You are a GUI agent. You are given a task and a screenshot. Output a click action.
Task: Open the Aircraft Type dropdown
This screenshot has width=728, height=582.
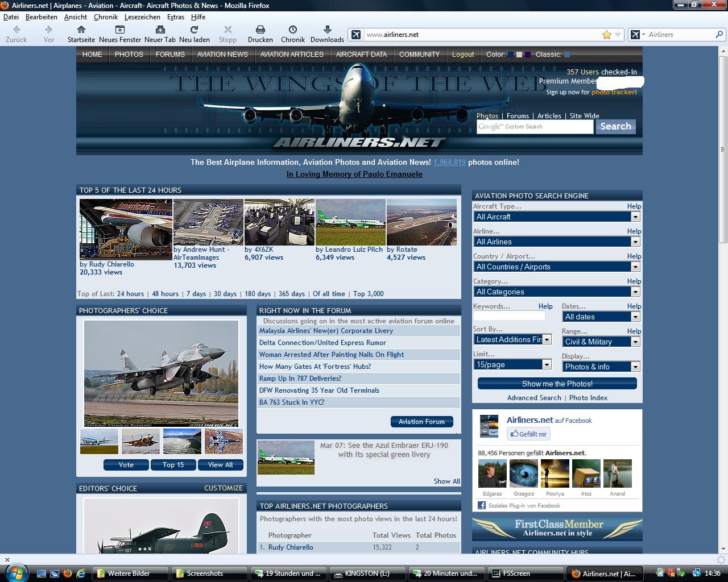[x=557, y=217]
